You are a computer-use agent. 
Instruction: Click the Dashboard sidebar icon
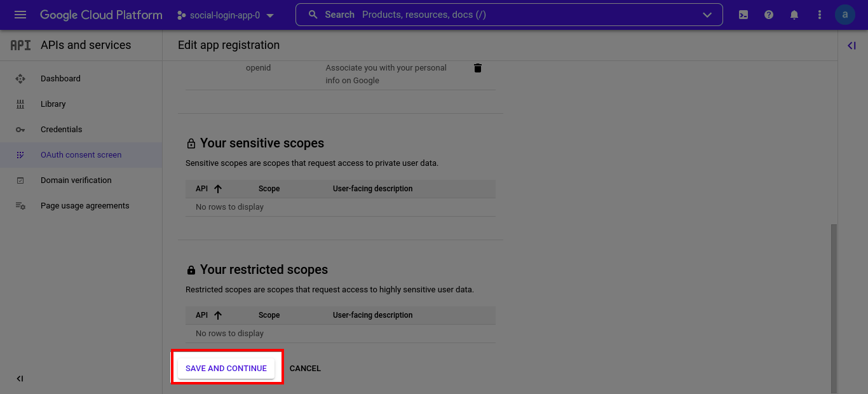click(20, 79)
